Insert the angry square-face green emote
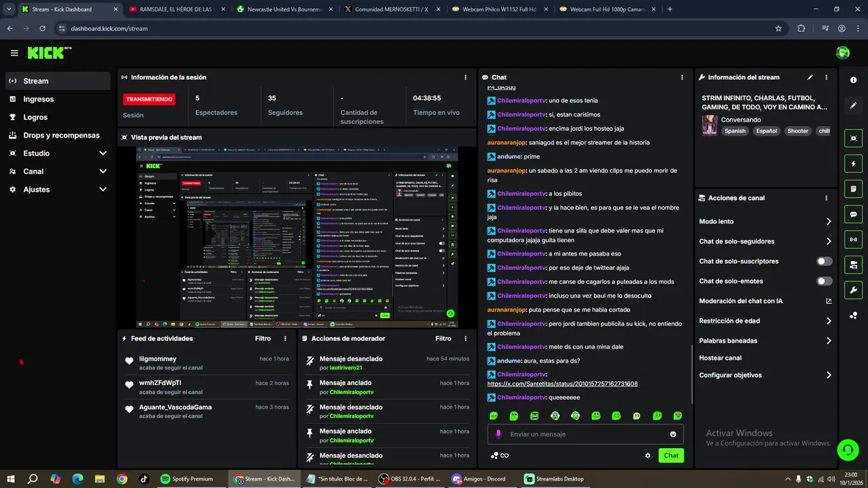The image size is (868, 488). point(534,415)
